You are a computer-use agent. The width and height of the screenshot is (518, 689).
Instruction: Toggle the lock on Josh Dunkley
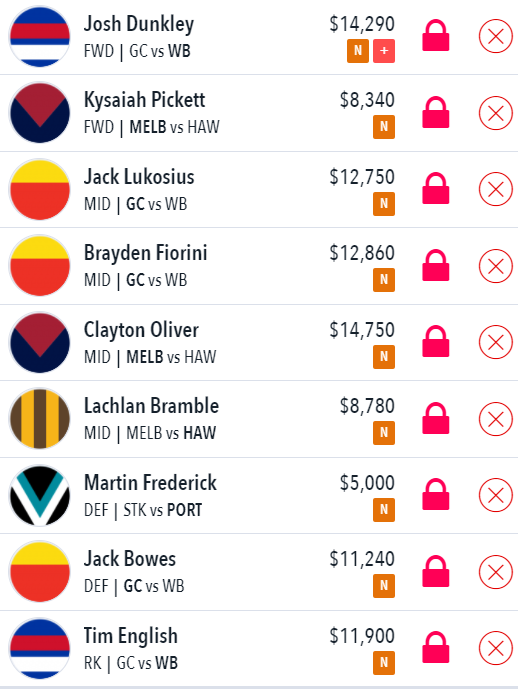(435, 35)
